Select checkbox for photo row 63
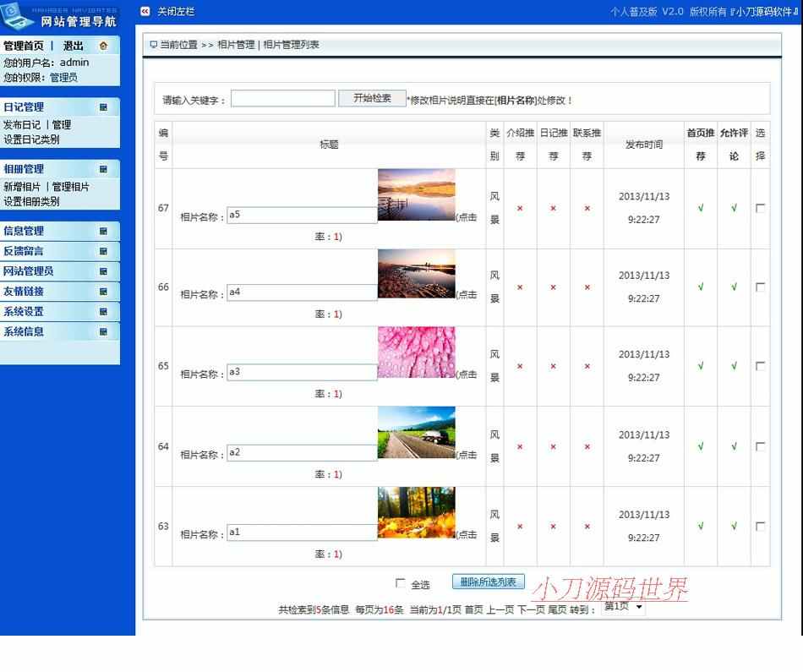 point(761,526)
